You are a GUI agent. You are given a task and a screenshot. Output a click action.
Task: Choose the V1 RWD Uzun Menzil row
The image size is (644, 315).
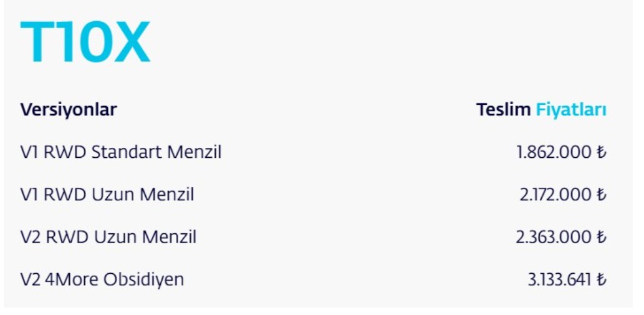[107, 195]
